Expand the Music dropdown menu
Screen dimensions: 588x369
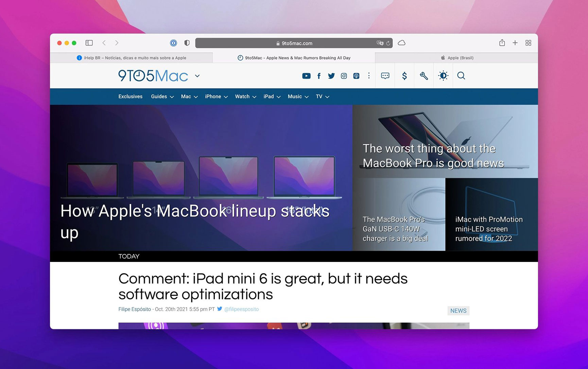[298, 96]
